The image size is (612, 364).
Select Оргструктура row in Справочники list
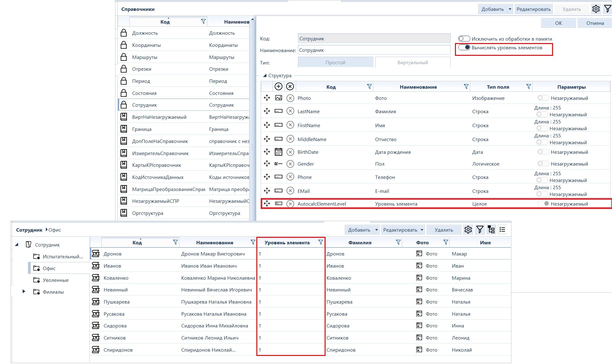click(x=184, y=213)
